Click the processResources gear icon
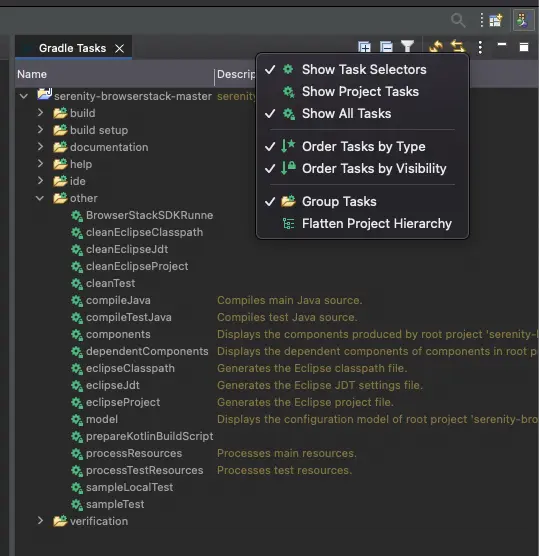539x556 pixels. 77,454
